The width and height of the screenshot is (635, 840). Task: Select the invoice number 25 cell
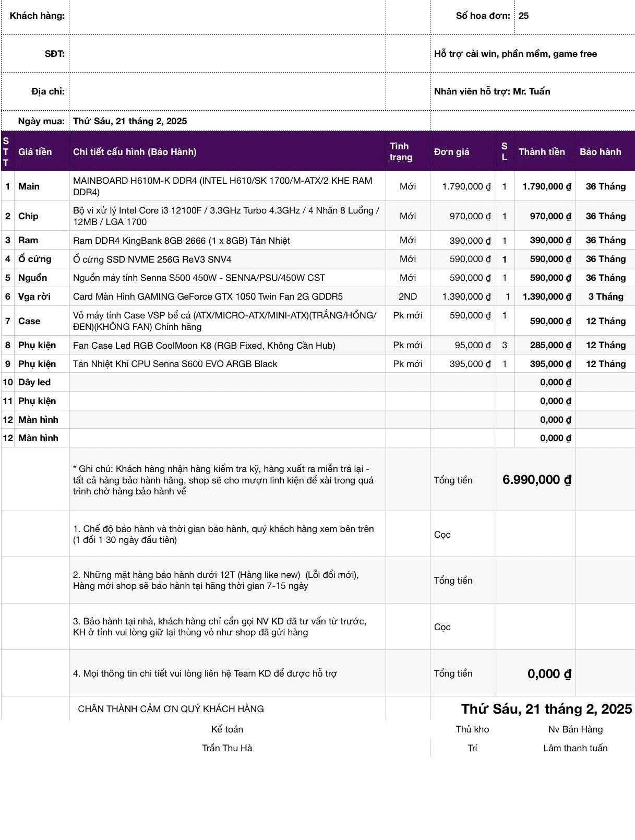[x=574, y=16]
